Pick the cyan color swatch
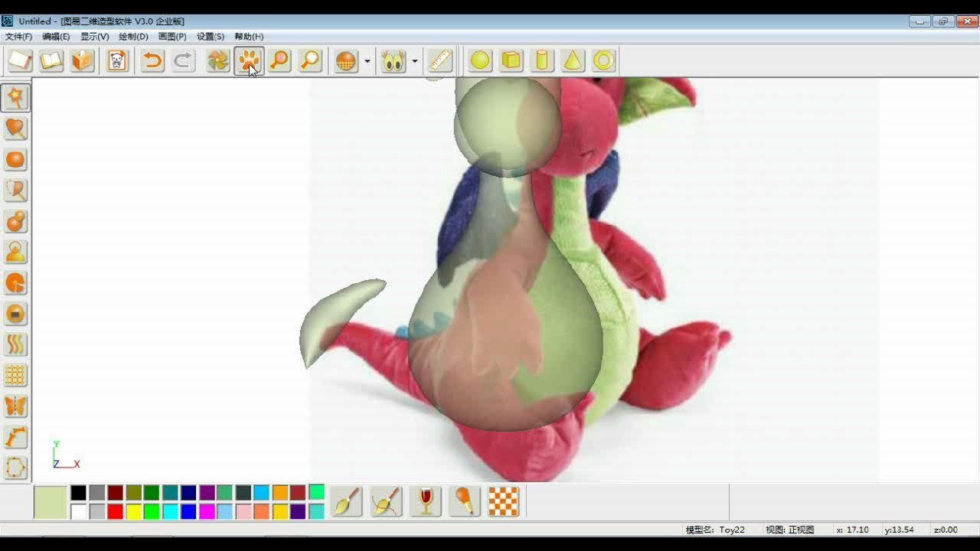Screen dimensions: 980x551 (170, 511)
